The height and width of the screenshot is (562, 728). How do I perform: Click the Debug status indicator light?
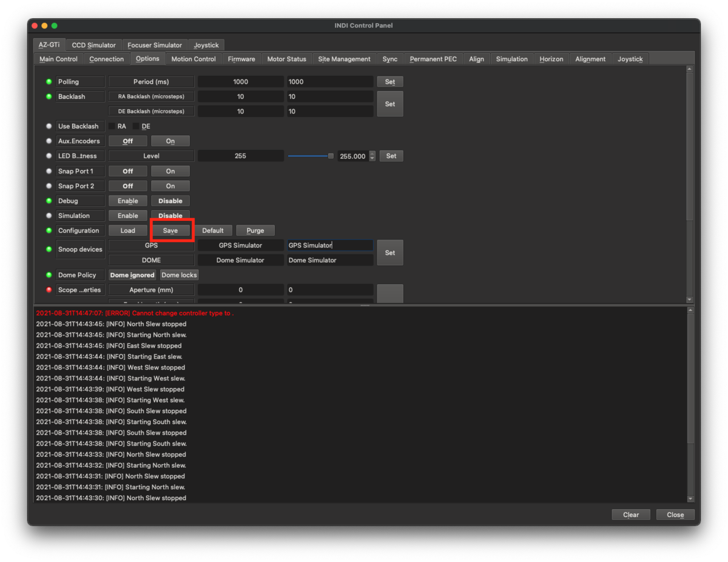click(x=49, y=201)
